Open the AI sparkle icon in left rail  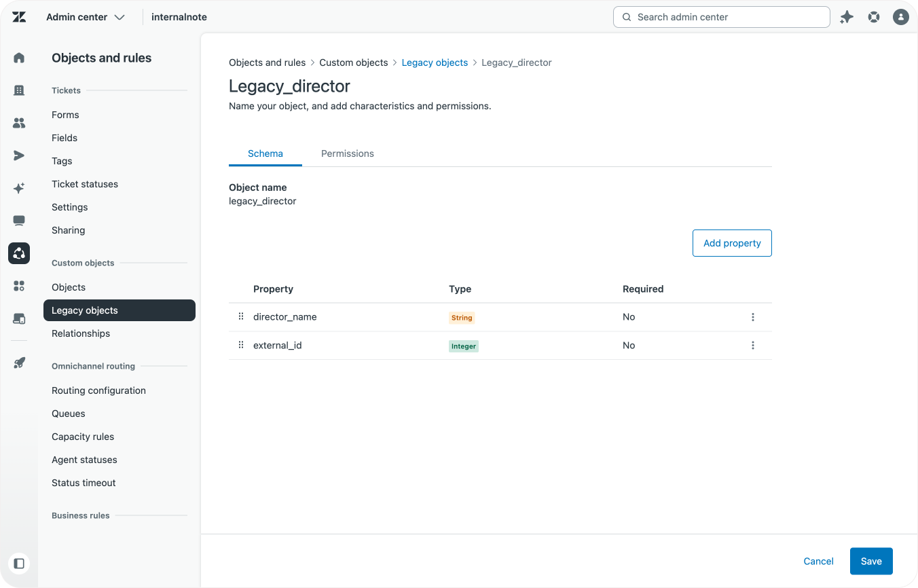[x=19, y=188]
